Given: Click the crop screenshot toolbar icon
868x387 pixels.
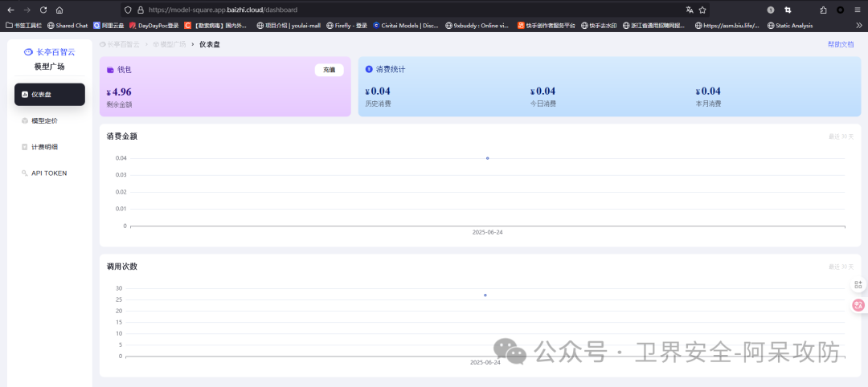Looking at the screenshot, I should (788, 10).
